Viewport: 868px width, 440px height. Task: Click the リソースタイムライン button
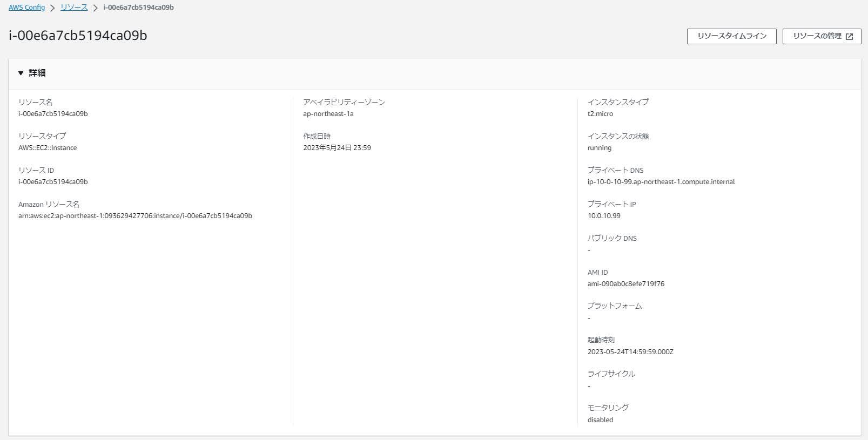coord(731,36)
